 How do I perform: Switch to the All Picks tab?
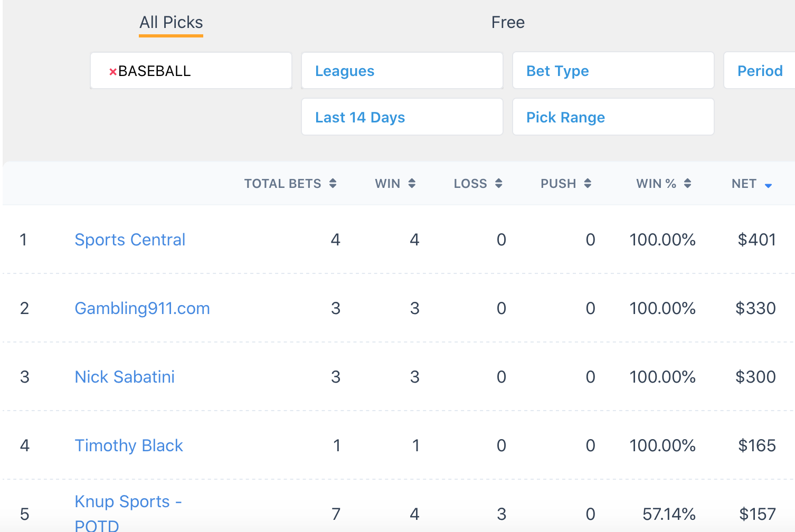coord(171,23)
